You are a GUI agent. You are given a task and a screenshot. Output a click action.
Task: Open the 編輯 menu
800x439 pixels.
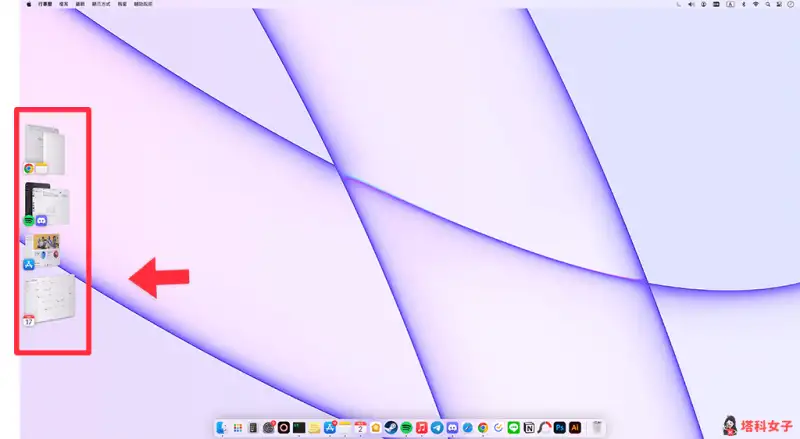[80, 4]
